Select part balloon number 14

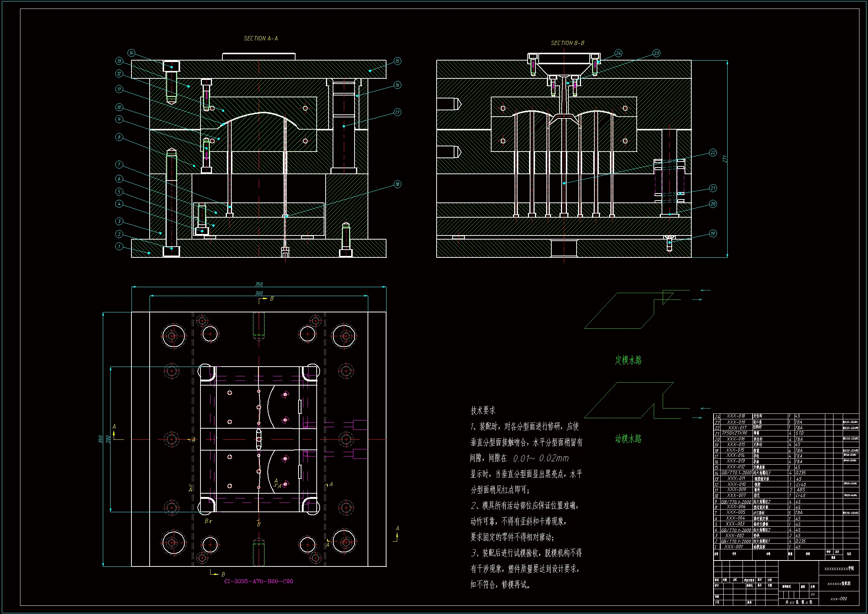[x=131, y=53]
